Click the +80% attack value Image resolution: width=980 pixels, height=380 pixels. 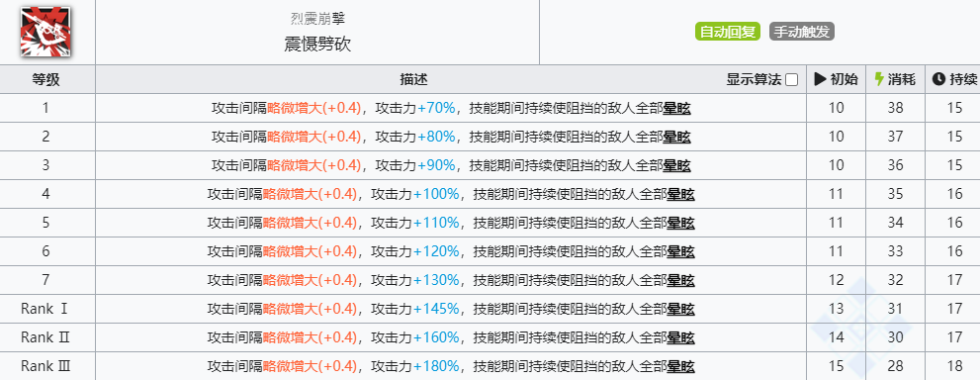436,137
